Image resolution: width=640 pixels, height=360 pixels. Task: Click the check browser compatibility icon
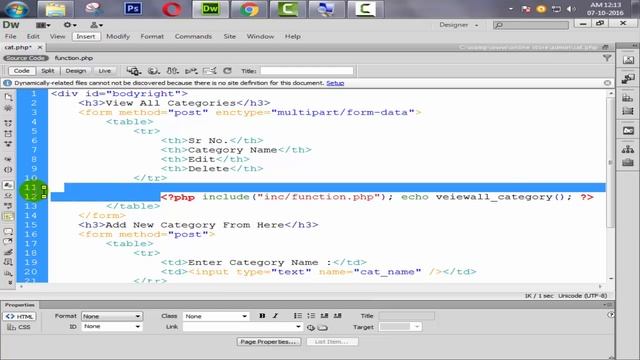click(x=209, y=71)
